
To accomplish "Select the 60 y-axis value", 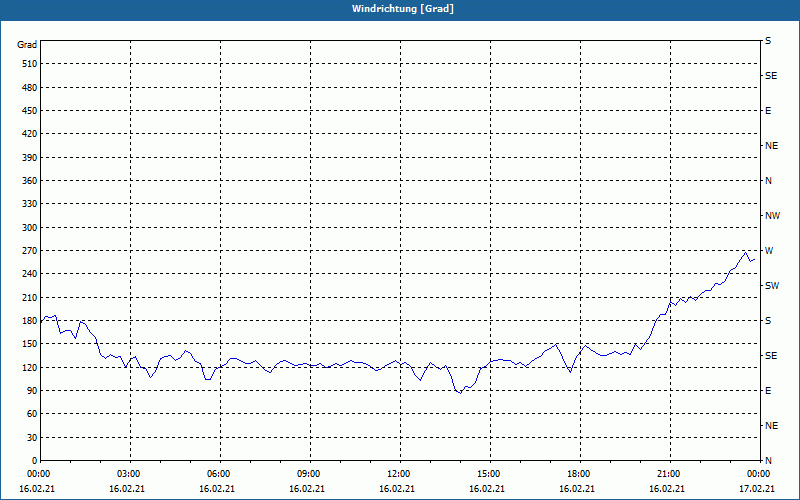I will click(32, 414).
